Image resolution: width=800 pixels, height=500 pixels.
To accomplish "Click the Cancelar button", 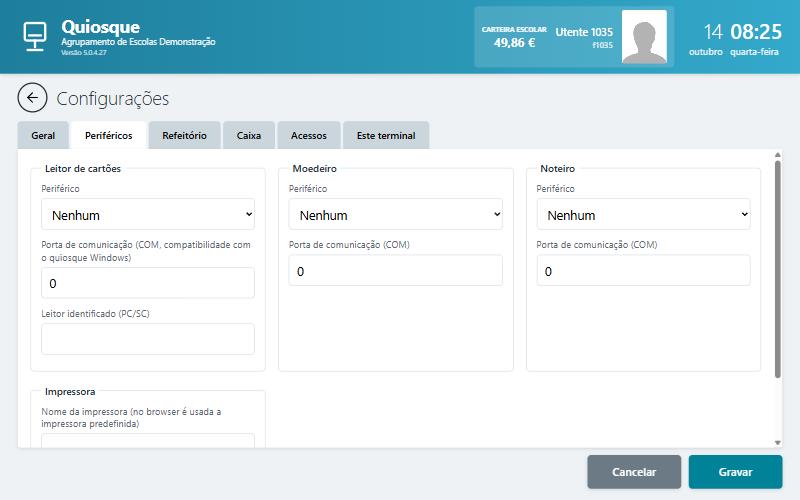I will [x=634, y=472].
